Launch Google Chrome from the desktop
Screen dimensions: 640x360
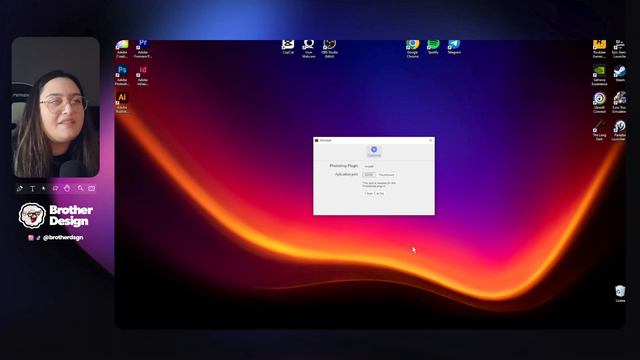[413, 49]
